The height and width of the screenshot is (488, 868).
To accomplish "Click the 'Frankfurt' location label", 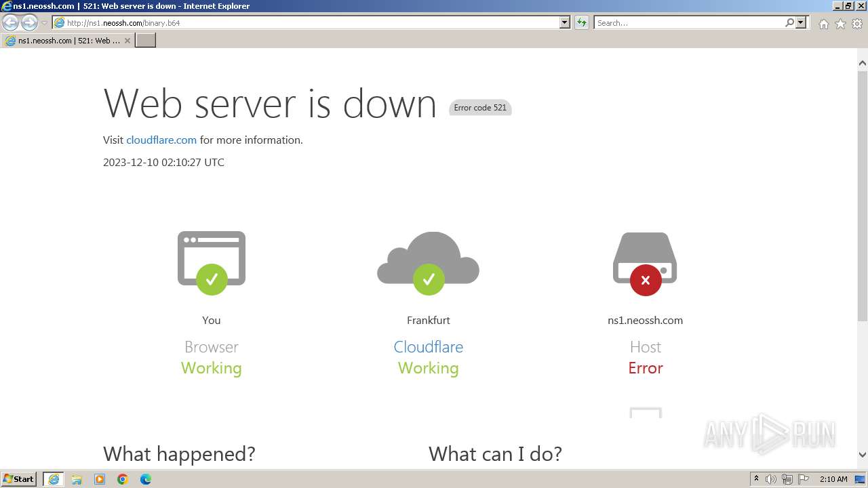I will pos(429,321).
